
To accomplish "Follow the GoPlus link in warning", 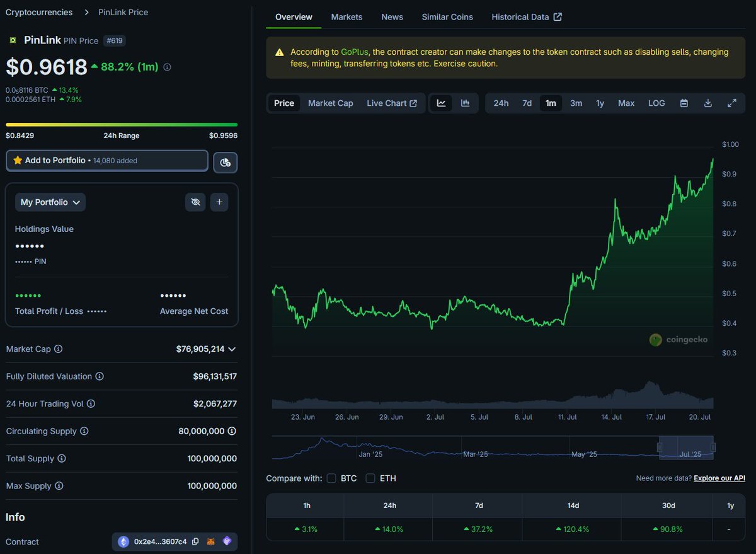I will pos(355,52).
